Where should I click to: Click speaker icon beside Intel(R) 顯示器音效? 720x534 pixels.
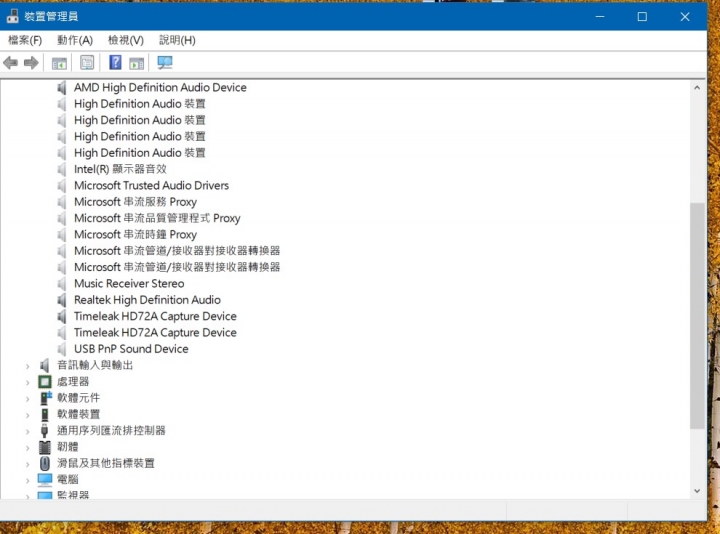(x=62, y=169)
